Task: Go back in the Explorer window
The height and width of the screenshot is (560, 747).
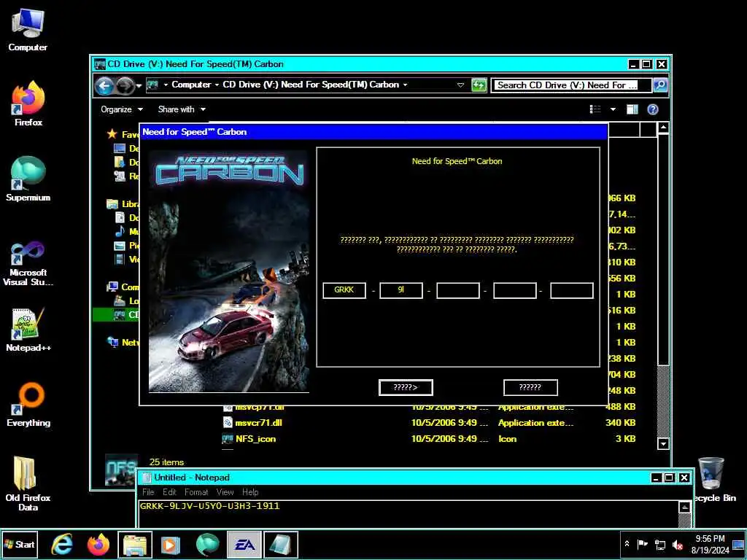Action: tap(104, 86)
